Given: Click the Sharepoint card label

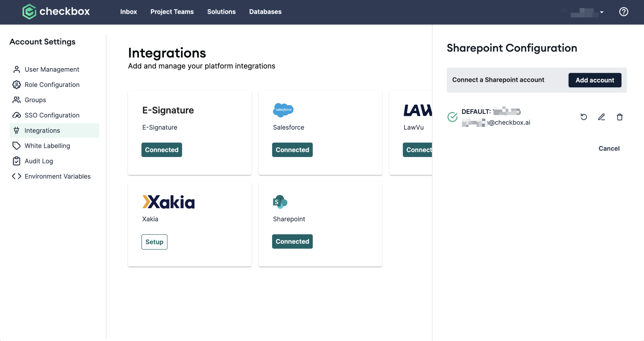Looking at the screenshot, I should (x=289, y=219).
